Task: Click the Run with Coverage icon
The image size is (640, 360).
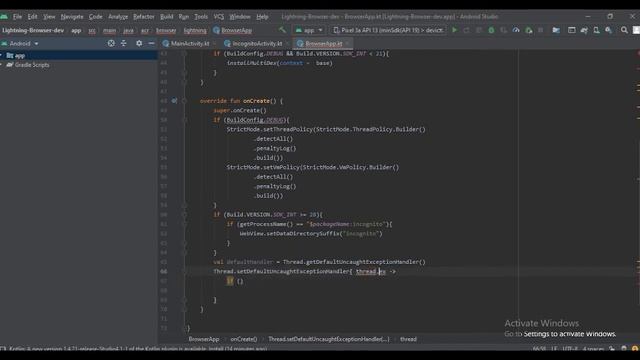Action: [504, 30]
